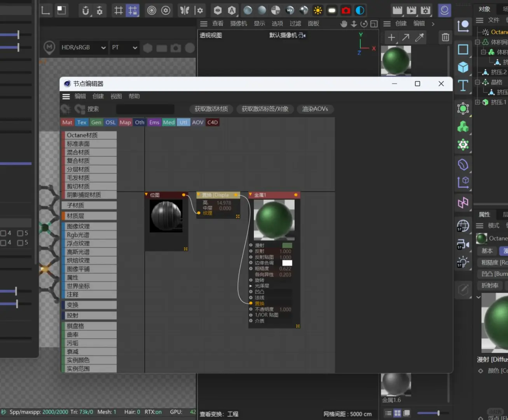Click the green diffuse color swatch

point(287,245)
